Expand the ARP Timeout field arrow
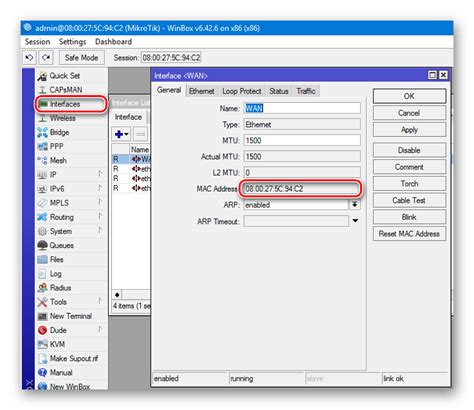This screenshot has height=410, width=474. pyautogui.click(x=355, y=221)
